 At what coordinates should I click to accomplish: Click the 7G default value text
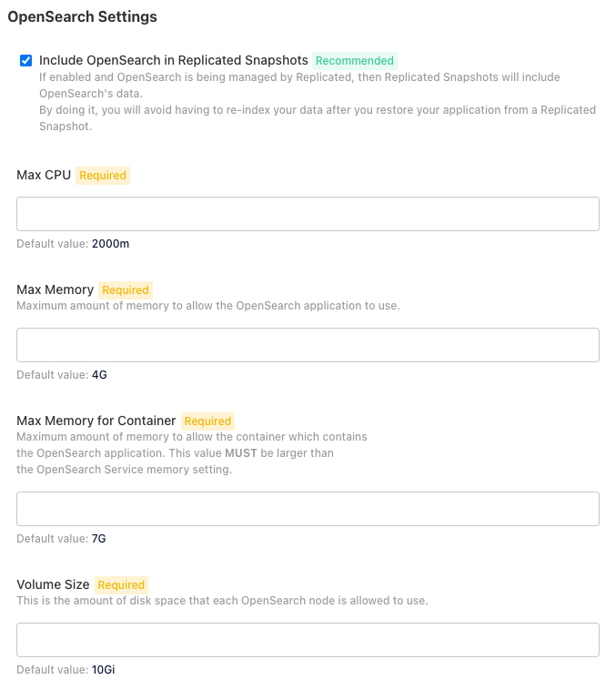click(x=98, y=539)
